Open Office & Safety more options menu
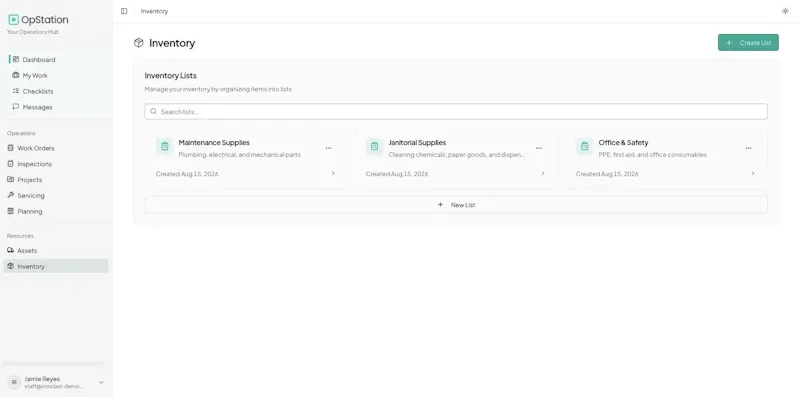The image size is (800, 397). 748,148
